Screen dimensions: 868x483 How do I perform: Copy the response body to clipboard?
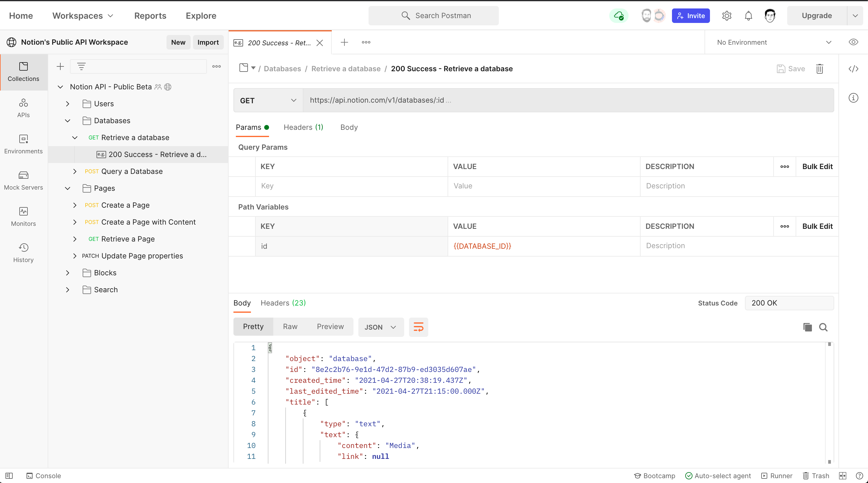[x=807, y=327]
